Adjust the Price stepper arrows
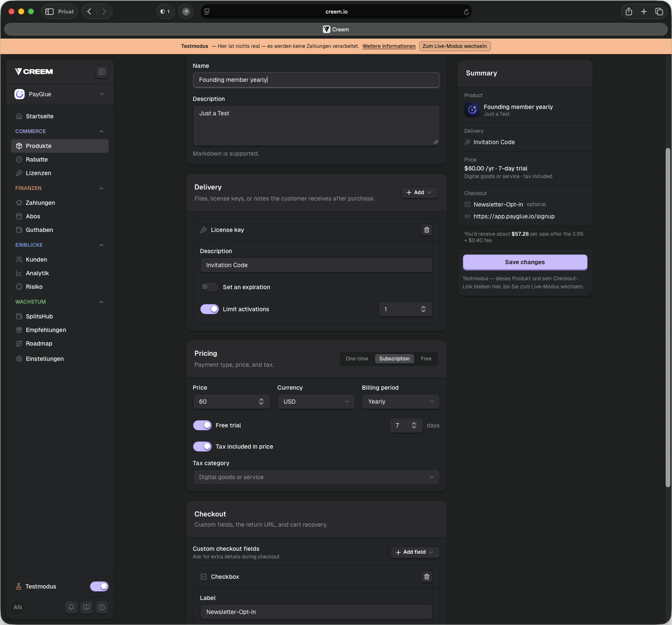This screenshot has height=625, width=672. [261, 402]
